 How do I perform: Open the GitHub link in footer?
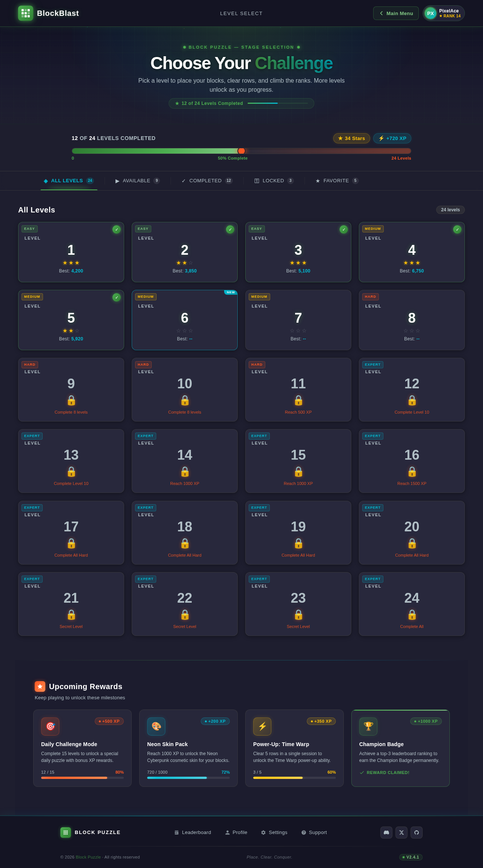point(417,833)
